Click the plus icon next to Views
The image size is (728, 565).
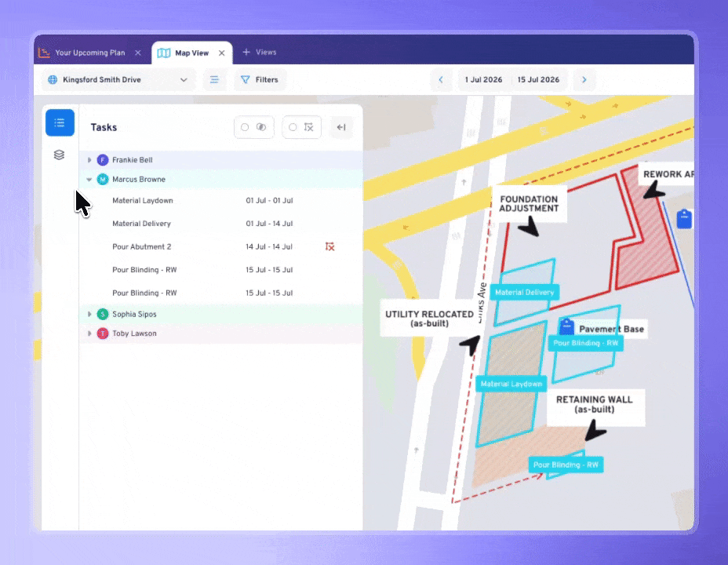click(246, 52)
